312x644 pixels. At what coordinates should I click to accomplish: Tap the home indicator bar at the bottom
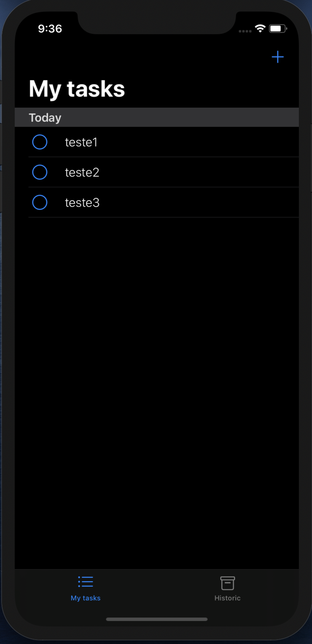[156, 619]
